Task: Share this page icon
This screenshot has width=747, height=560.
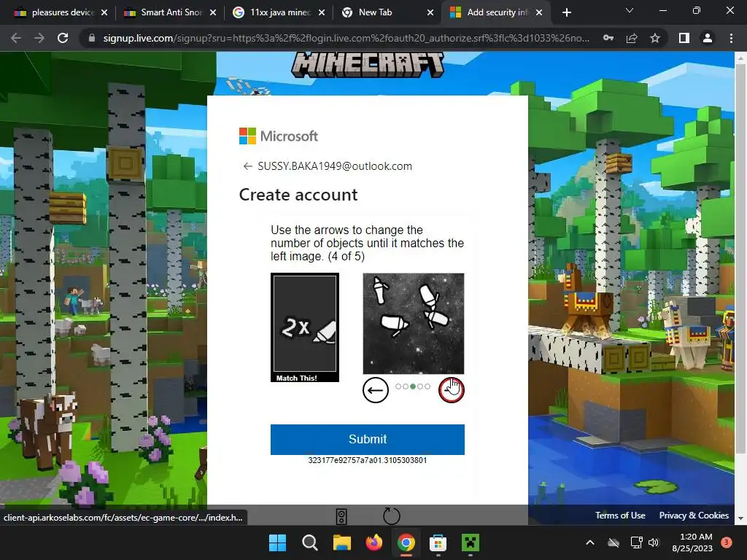Action: (632, 38)
